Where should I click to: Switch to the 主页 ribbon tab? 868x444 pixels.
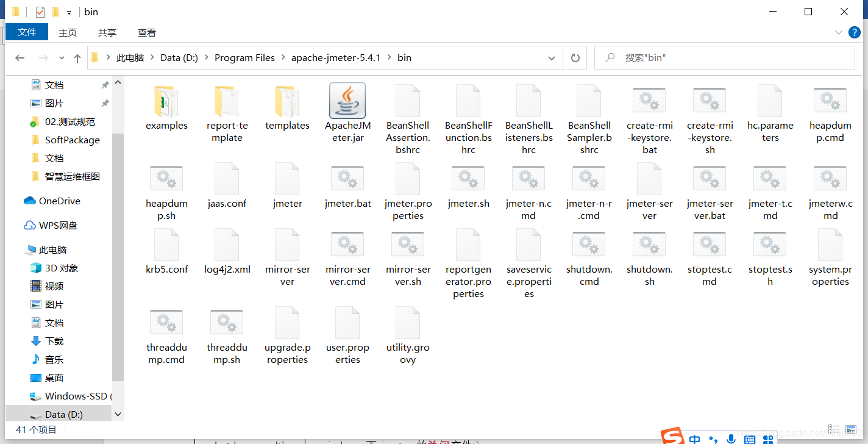(68, 32)
